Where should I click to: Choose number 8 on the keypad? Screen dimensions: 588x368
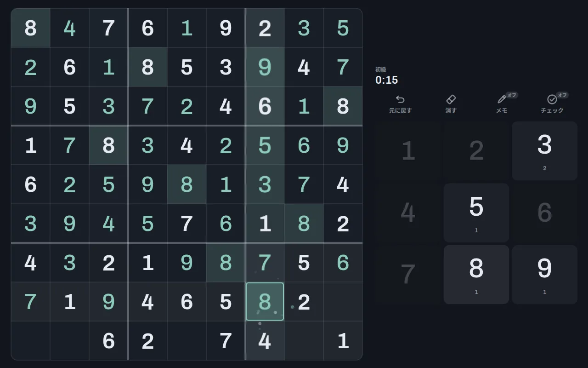tap(476, 274)
